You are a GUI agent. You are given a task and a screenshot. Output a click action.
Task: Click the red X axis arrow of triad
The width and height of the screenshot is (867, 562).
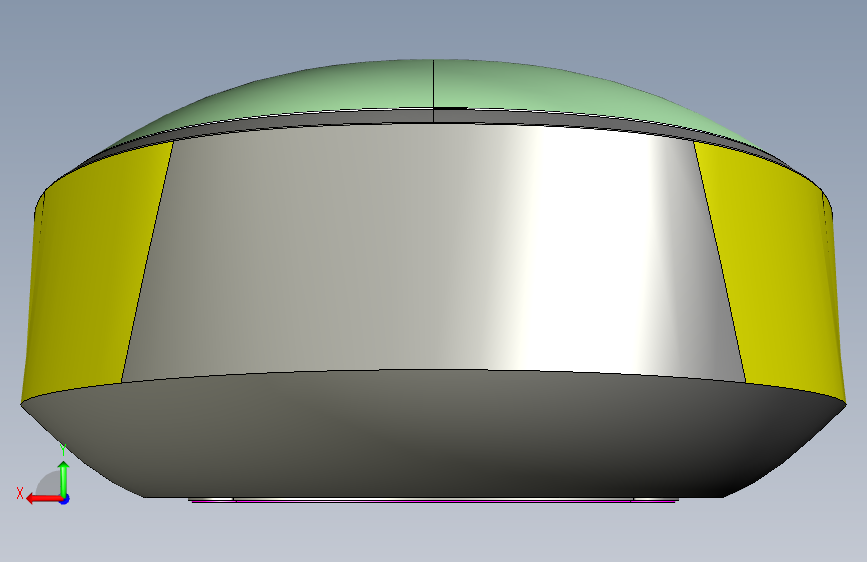click(x=44, y=499)
